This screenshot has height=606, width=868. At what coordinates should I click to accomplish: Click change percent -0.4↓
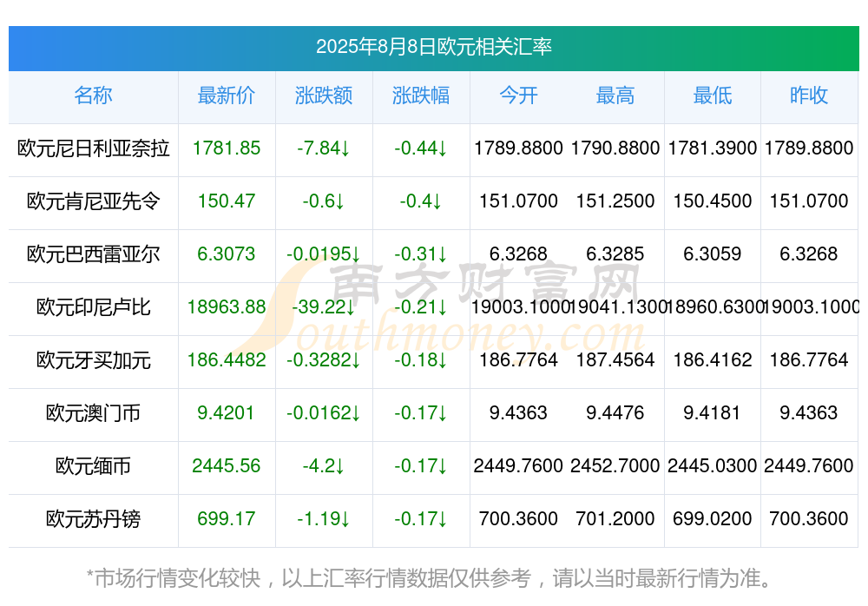coord(421,201)
